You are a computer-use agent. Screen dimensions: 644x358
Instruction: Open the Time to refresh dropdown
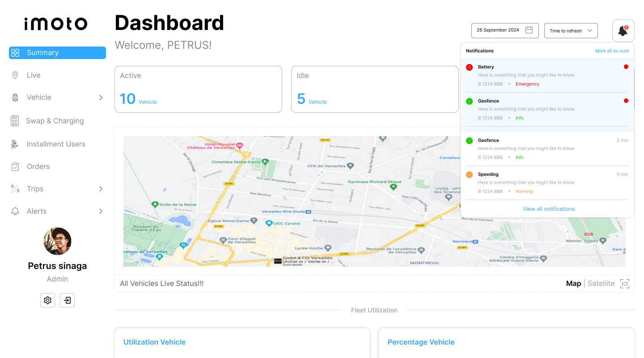point(571,31)
